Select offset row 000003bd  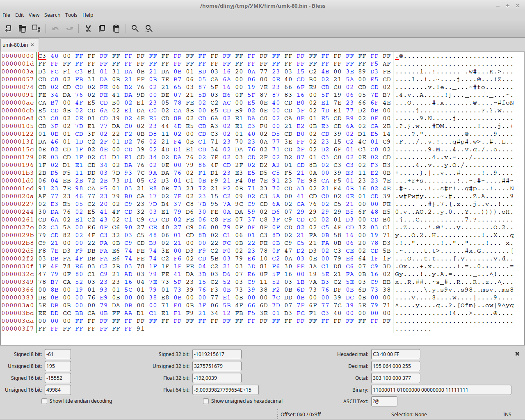[x=18, y=313]
